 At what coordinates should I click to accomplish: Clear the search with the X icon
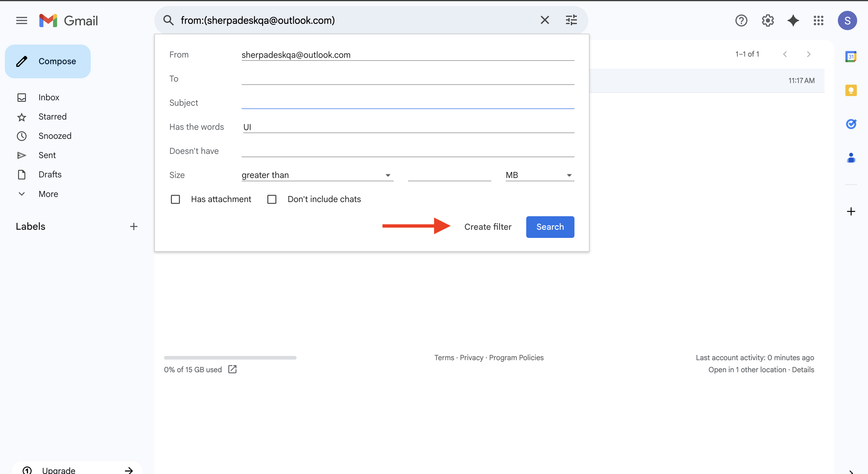pos(545,20)
